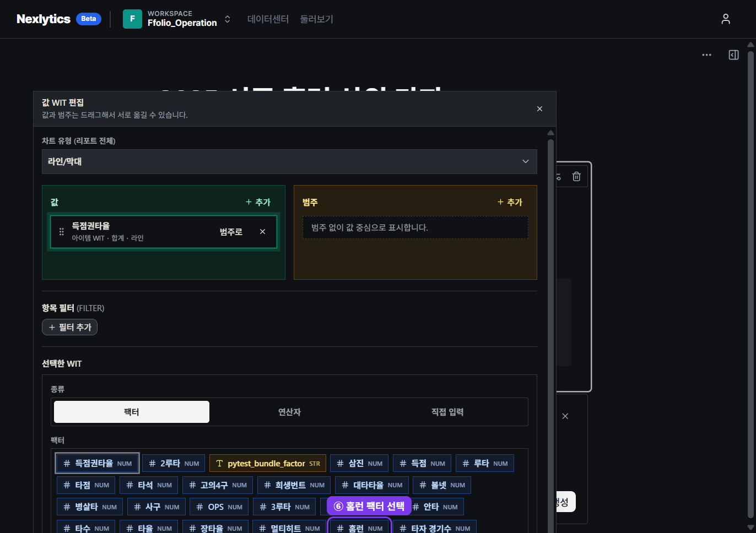This screenshot has height=533, width=756.
Task: Click the Beta badge next to Nexlytics
Action: [89, 19]
